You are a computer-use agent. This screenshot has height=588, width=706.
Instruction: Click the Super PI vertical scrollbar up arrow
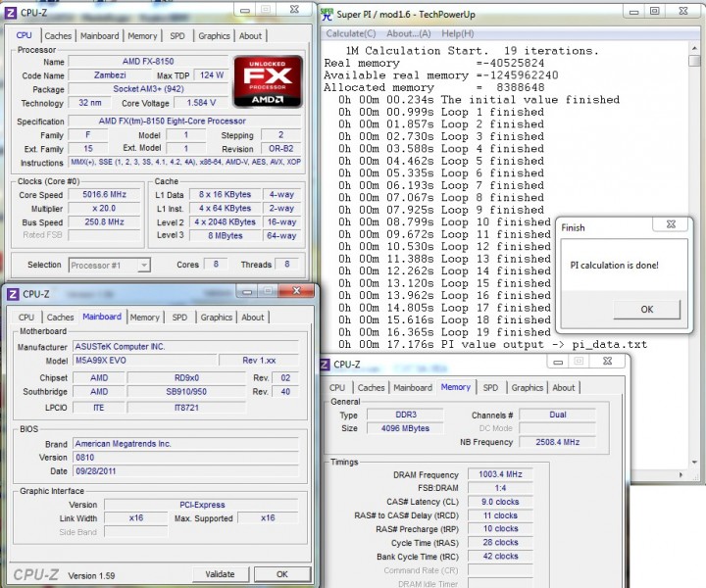coord(694,48)
